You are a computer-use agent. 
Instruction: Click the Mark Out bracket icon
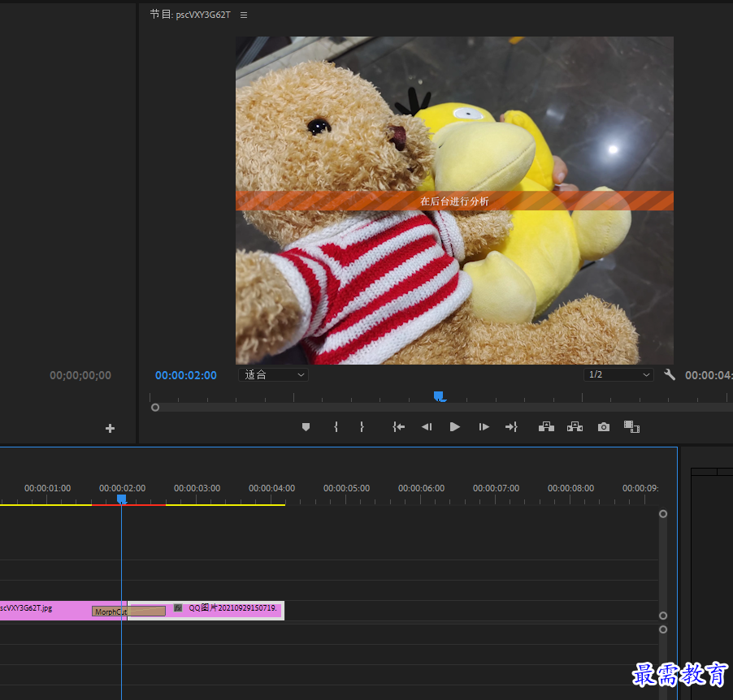tap(362, 426)
